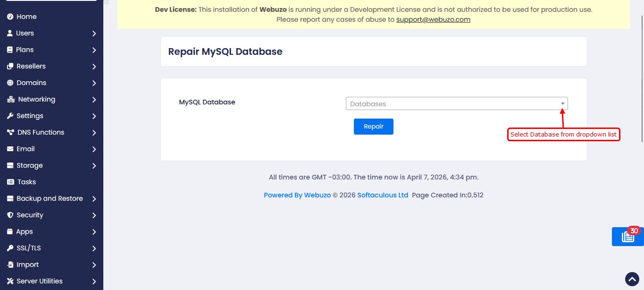Click the Home dashboard icon in sidebar
This screenshot has width=644, height=290.
tap(10, 17)
